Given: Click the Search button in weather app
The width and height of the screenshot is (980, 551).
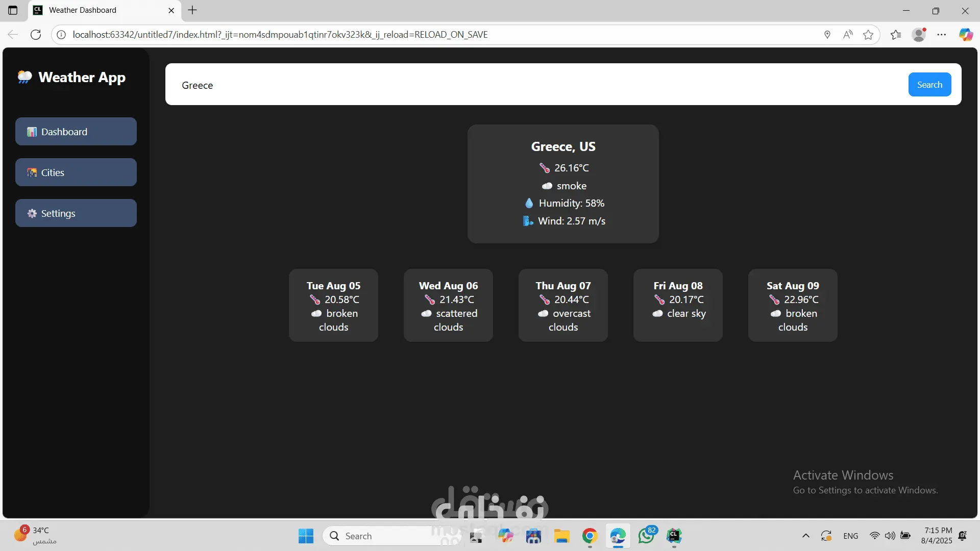Looking at the screenshot, I should pos(929,85).
